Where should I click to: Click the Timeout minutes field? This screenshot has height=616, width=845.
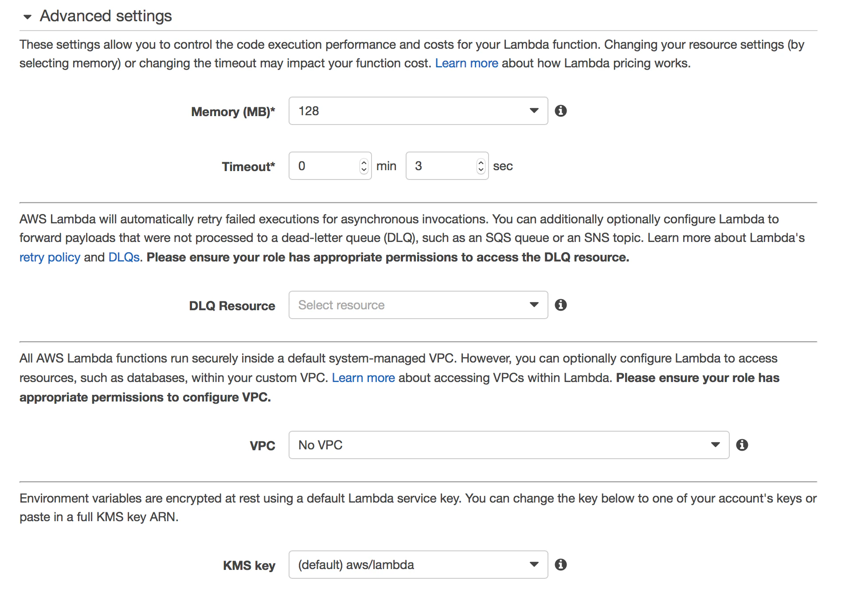(x=330, y=166)
